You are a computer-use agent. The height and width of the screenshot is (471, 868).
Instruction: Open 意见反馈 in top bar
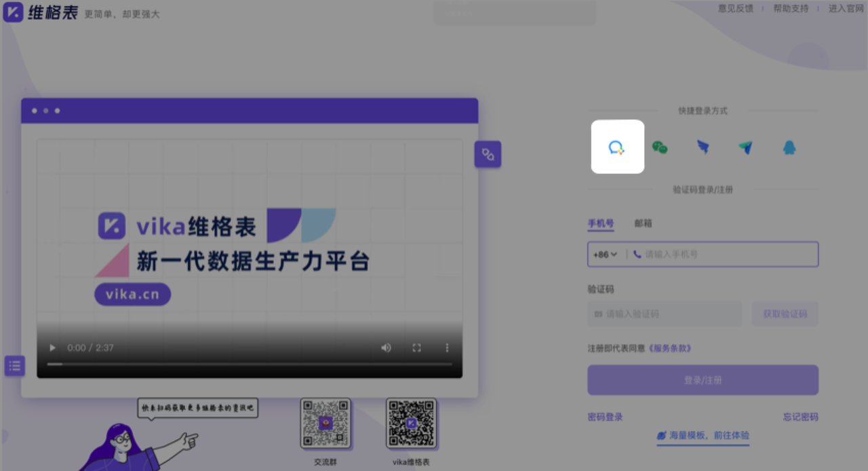(x=736, y=8)
